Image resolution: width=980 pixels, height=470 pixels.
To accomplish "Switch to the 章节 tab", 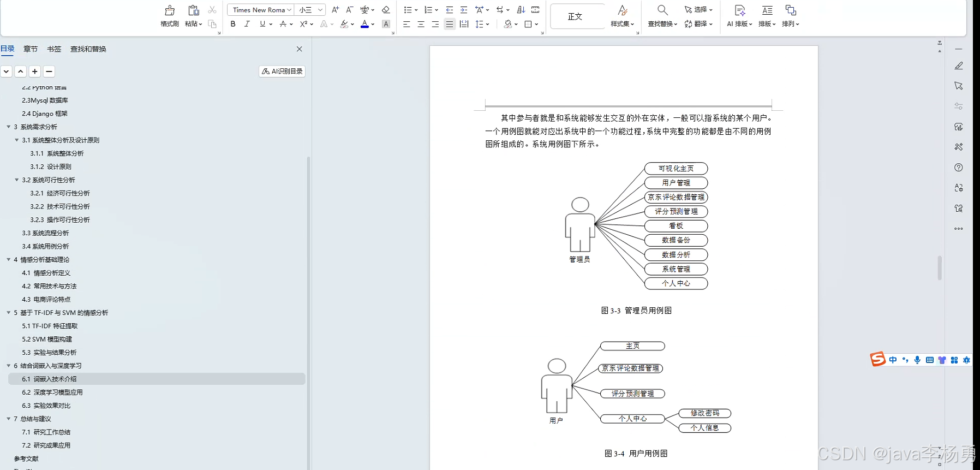I will [31, 49].
